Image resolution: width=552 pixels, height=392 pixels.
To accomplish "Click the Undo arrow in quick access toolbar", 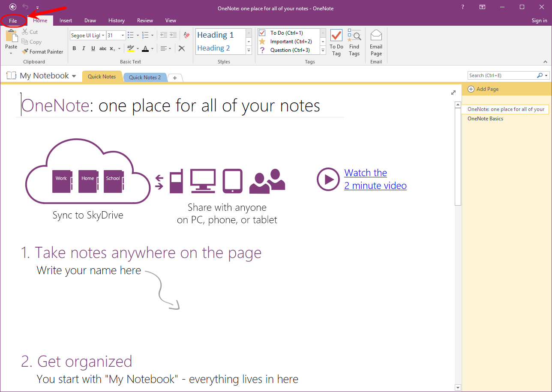I will 25,7.
